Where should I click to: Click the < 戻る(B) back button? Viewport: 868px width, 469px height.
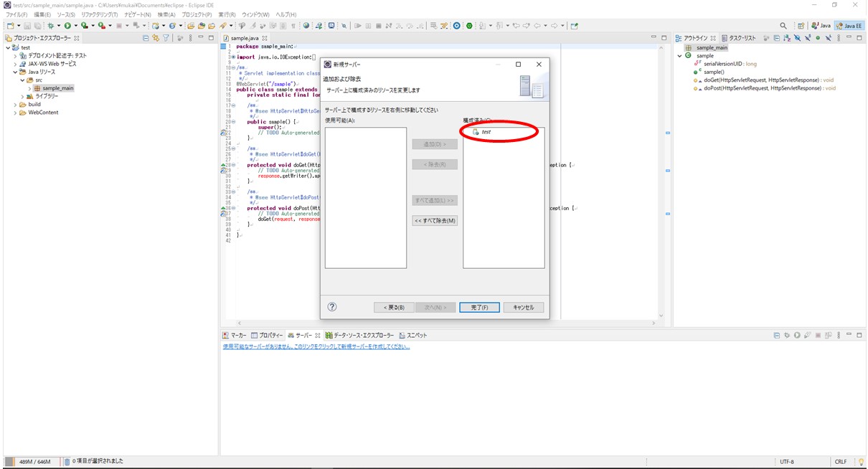point(394,307)
